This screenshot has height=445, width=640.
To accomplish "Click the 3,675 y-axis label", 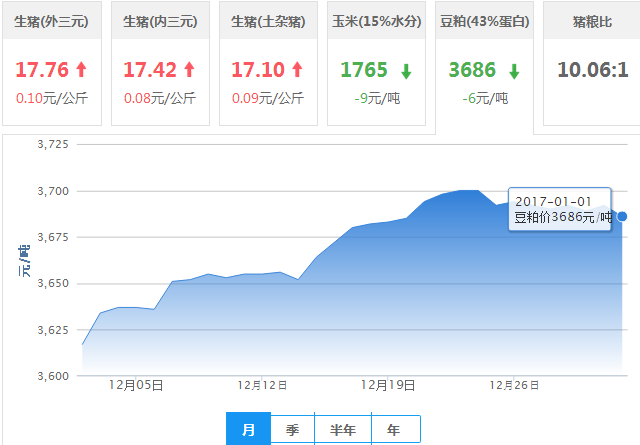I will click(x=53, y=237).
